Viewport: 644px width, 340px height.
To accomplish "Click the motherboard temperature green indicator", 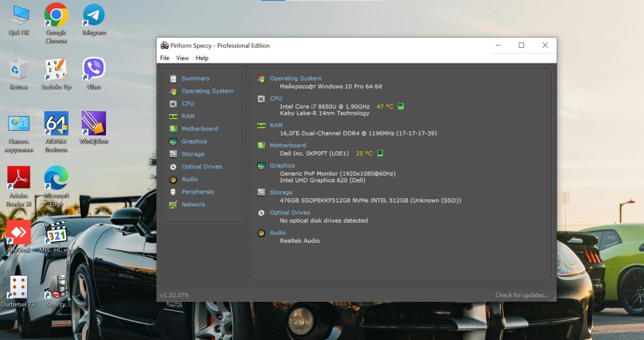I will tap(380, 153).
